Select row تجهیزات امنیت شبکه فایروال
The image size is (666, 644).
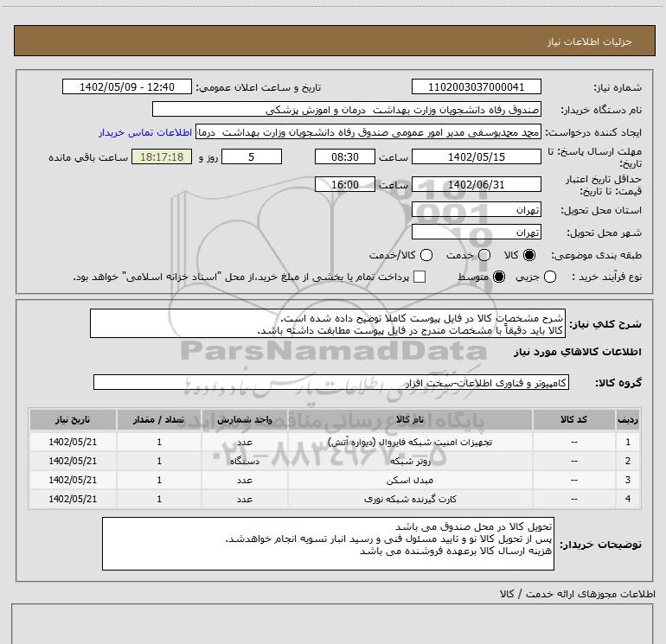click(335, 442)
